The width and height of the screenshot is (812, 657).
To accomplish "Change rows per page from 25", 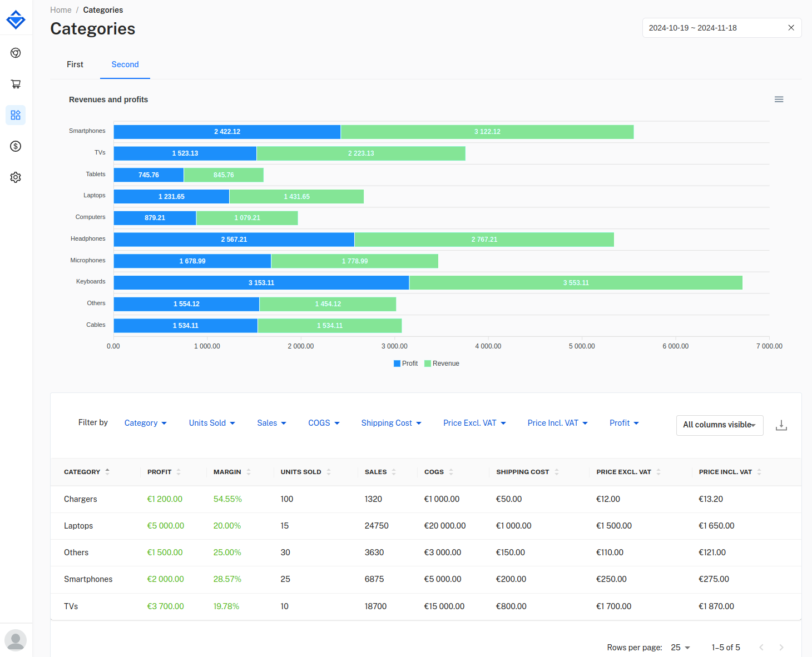I will [x=680, y=648].
